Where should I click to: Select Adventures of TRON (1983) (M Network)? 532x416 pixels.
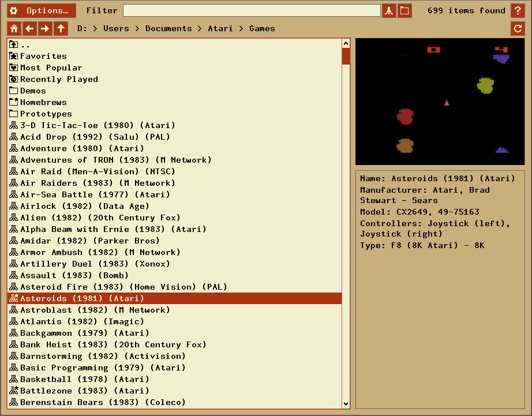(174, 160)
